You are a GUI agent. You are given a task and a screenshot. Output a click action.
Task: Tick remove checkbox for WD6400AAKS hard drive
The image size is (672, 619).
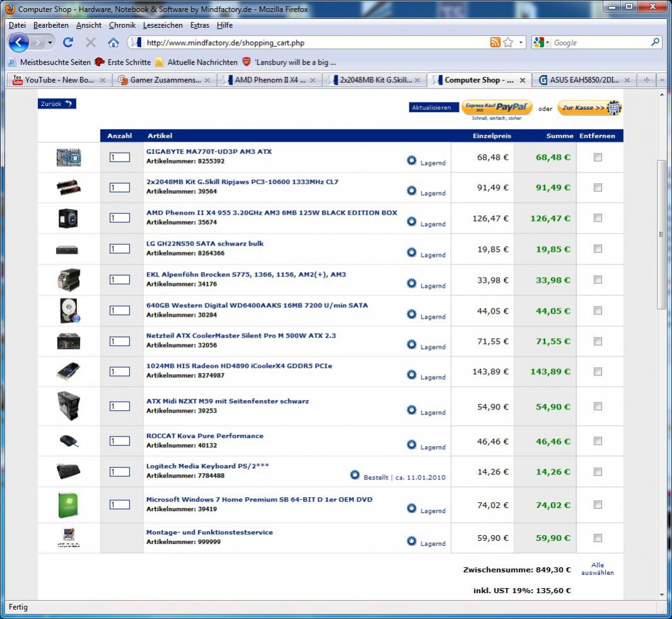598,310
